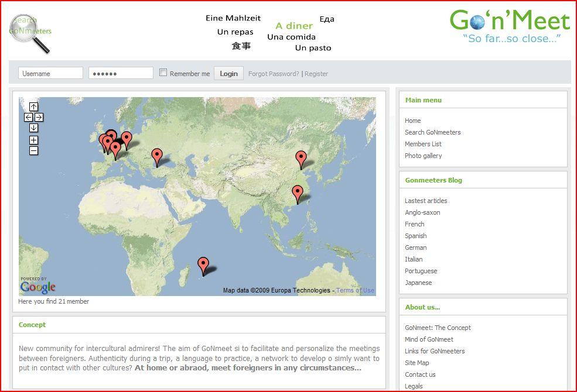Click the 'Here you find 21 member' text
The height and width of the screenshot is (392, 577).
tap(54, 301)
